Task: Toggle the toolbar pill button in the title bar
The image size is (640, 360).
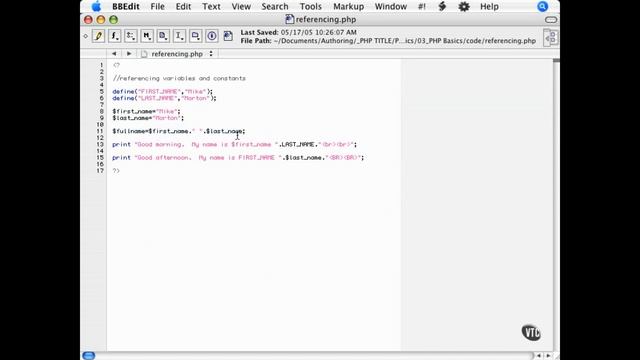Action: point(551,20)
